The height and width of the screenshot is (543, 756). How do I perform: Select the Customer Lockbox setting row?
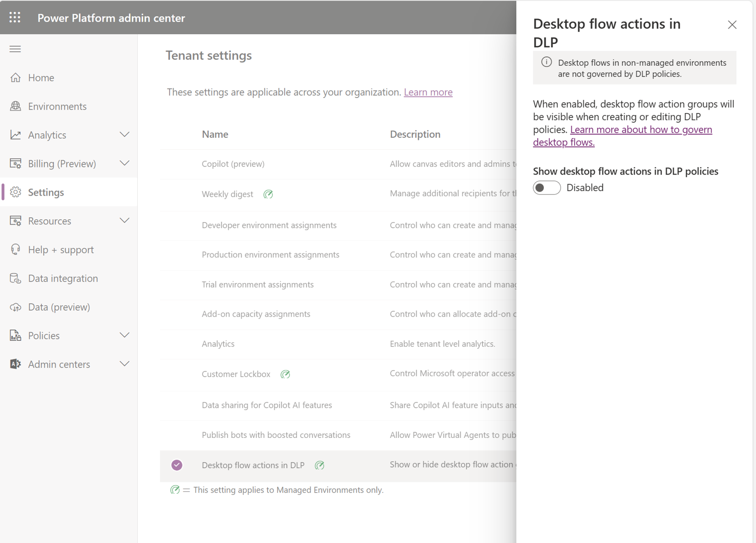[236, 374]
